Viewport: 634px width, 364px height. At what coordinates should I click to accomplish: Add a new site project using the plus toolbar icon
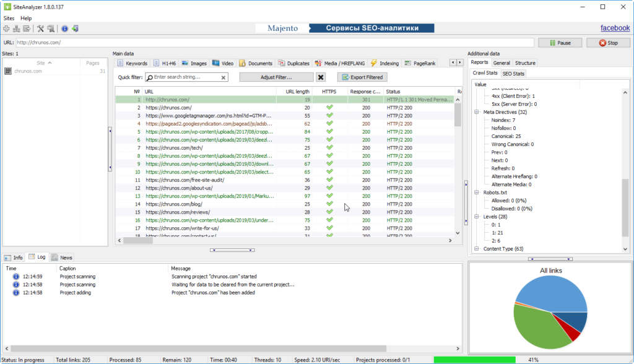point(6,28)
